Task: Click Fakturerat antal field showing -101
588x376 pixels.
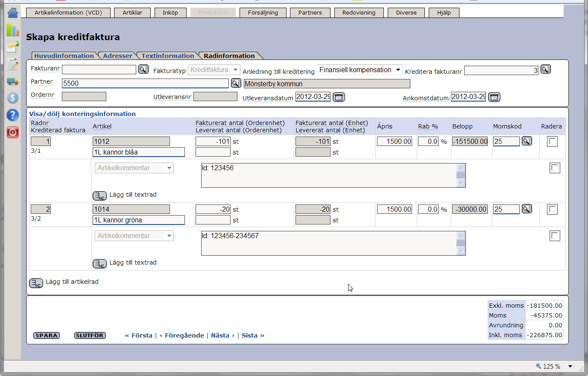Action: click(213, 141)
